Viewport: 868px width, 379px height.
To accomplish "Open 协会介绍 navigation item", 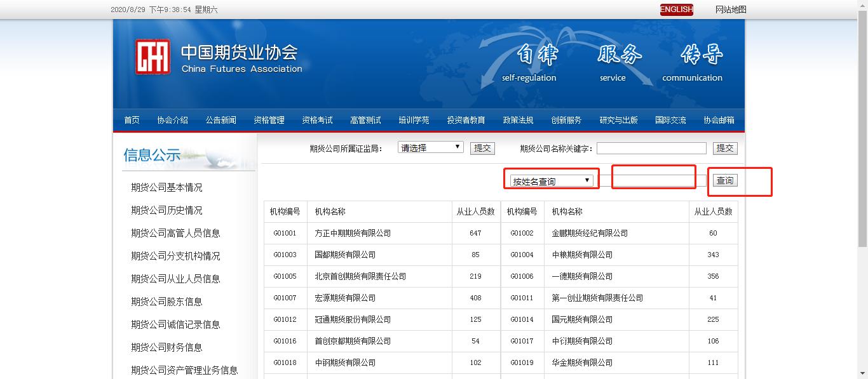I will coord(173,120).
